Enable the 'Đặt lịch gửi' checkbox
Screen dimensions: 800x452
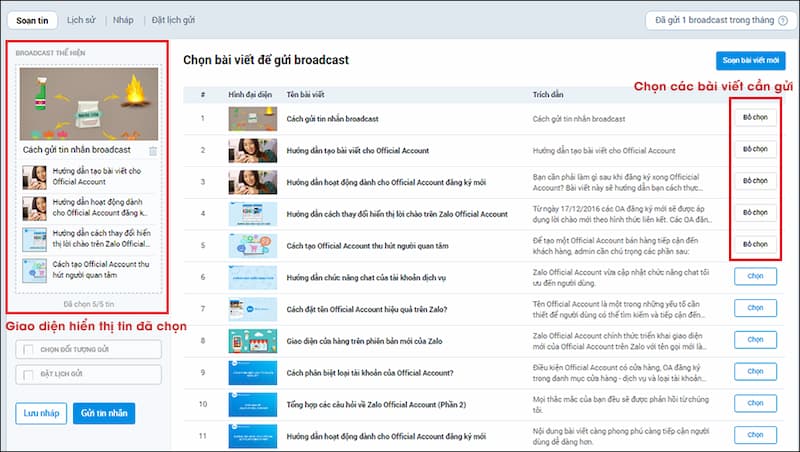point(29,374)
